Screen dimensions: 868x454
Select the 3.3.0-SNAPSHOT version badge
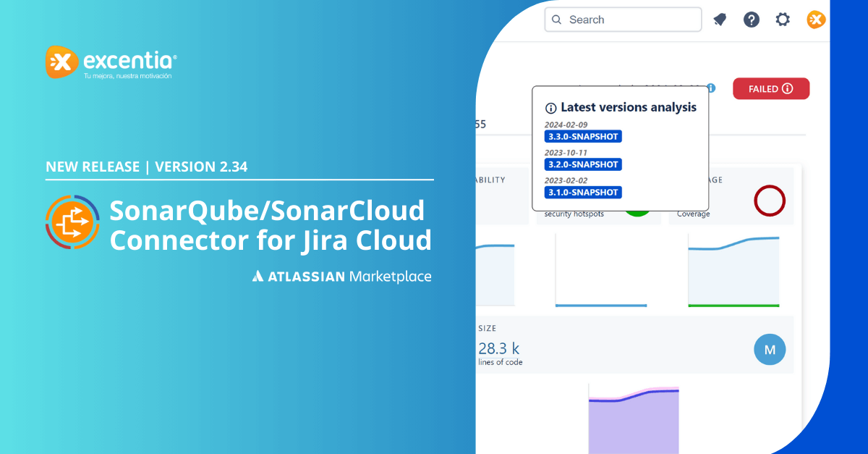pyautogui.click(x=583, y=136)
